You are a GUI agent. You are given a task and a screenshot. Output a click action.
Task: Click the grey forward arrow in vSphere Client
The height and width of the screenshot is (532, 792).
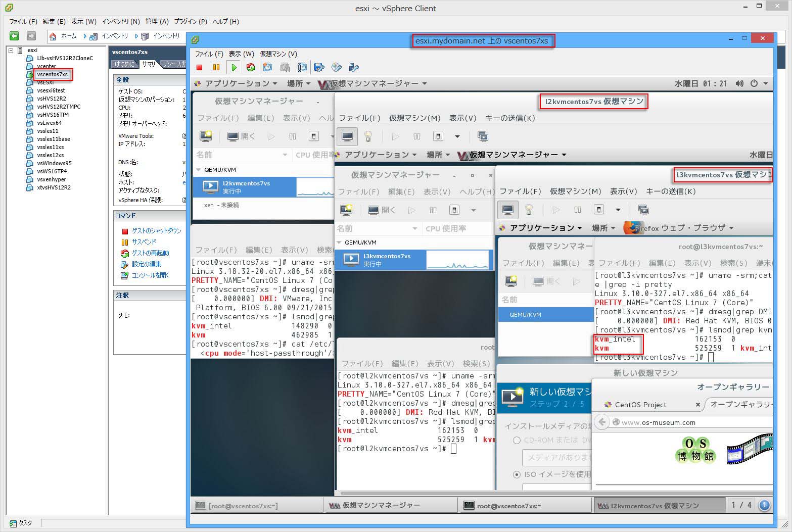click(x=31, y=36)
